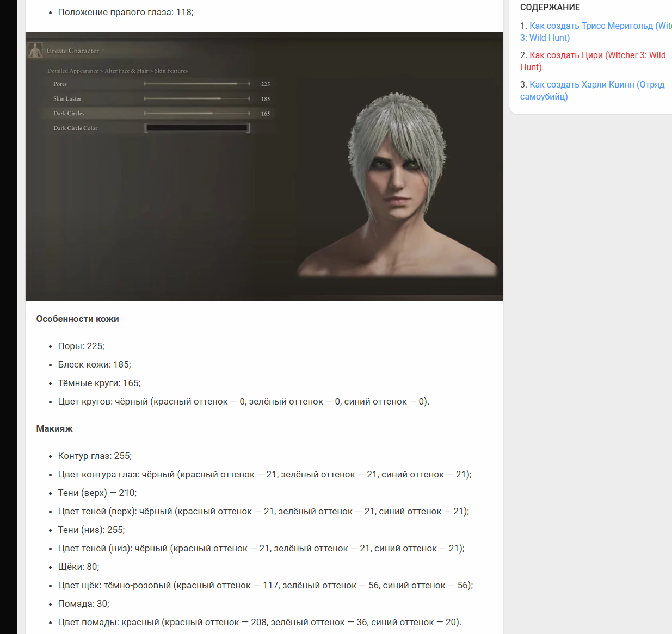Click the value 225 beside Pores

click(266, 84)
